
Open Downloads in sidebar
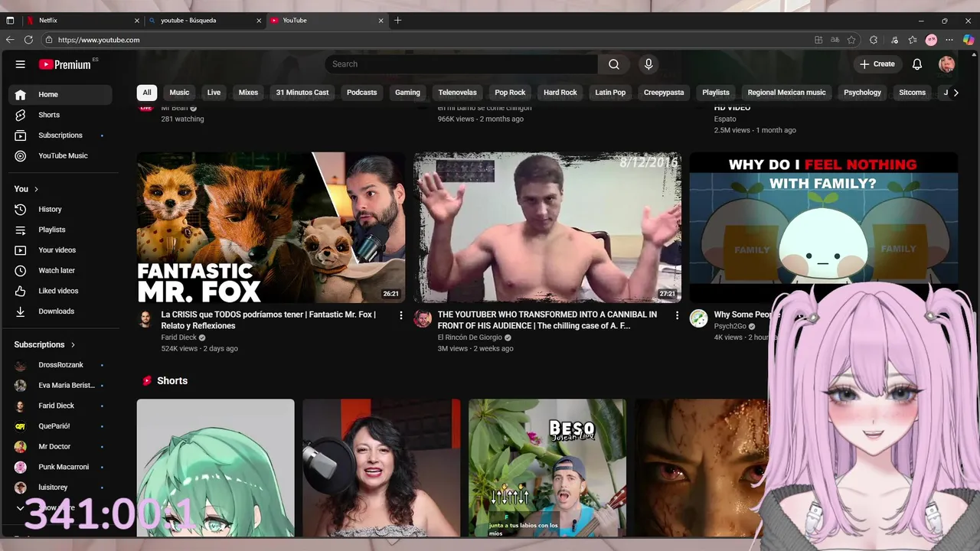[60, 311]
